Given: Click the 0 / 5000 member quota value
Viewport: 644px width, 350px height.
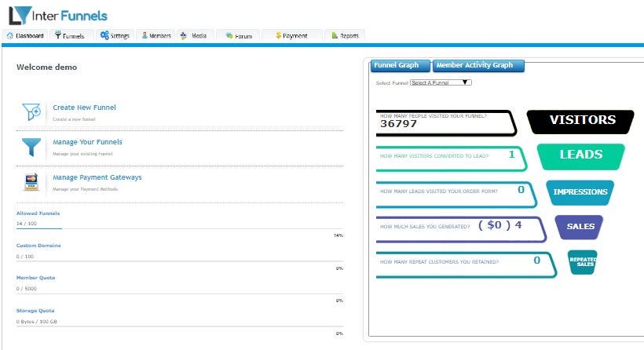Looking at the screenshot, I should pos(26,289).
